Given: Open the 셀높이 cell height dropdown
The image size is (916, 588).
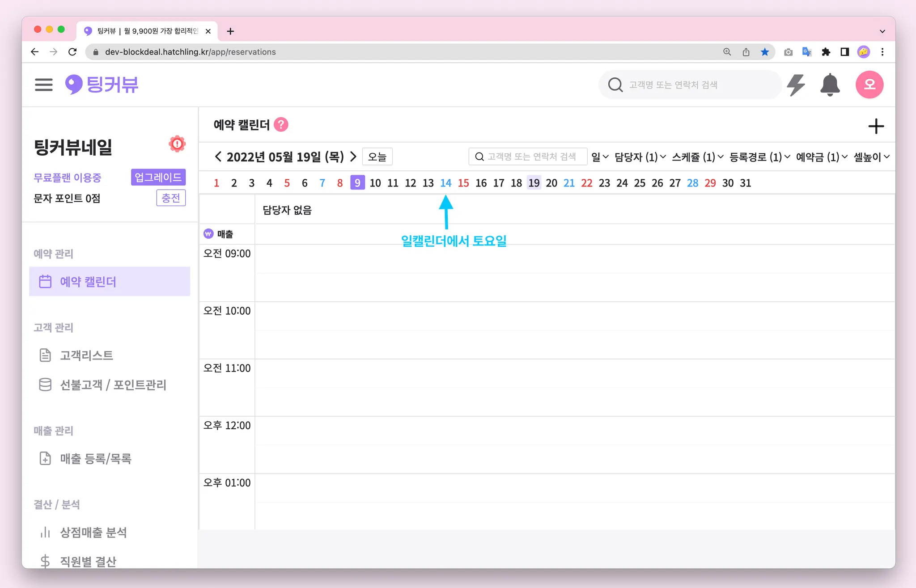Looking at the screenshot, I should click(871, 157).
